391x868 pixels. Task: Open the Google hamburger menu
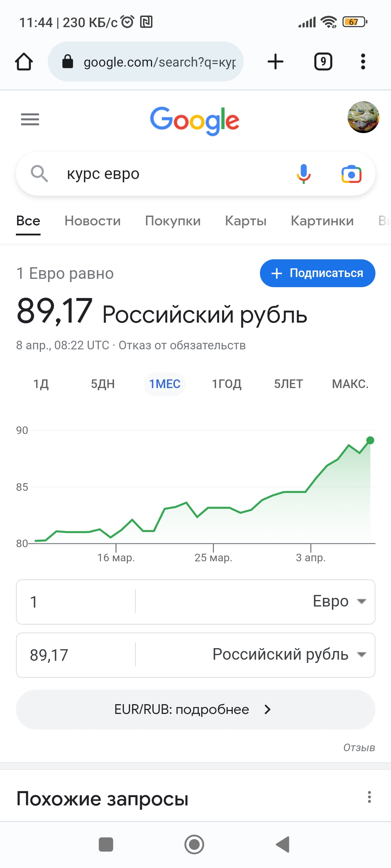click(30, 119)
